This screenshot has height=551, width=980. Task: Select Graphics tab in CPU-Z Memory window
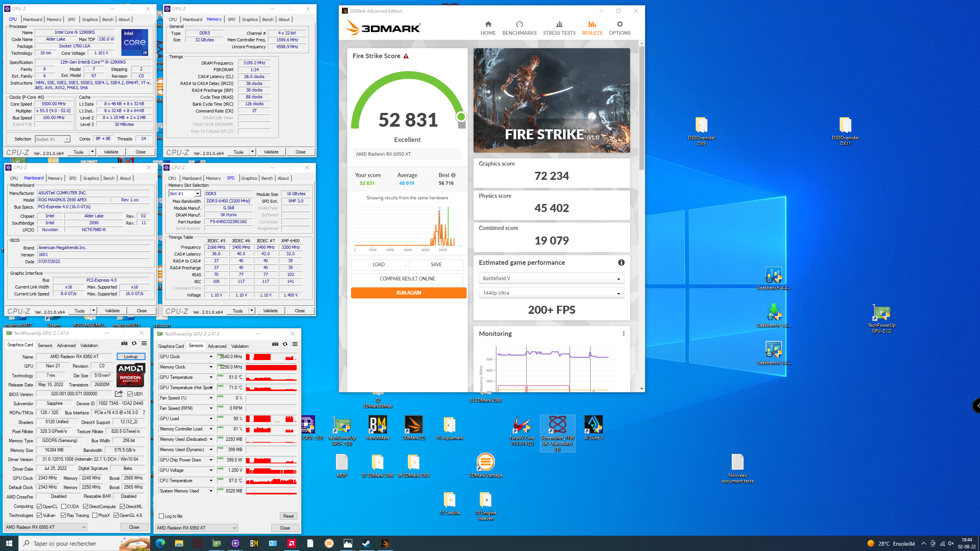click(x=250, y=20)
